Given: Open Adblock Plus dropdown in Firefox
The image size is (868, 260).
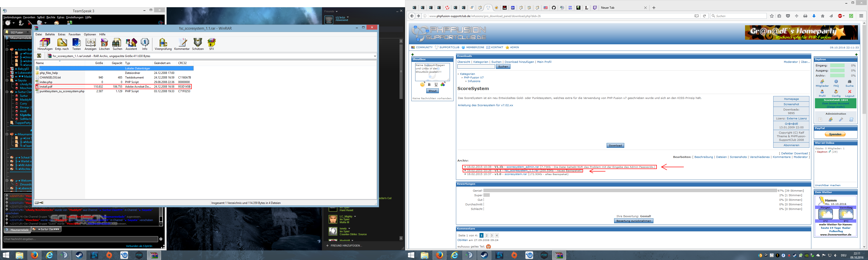Looking at the screenshot, I should (x=844, y=16).
